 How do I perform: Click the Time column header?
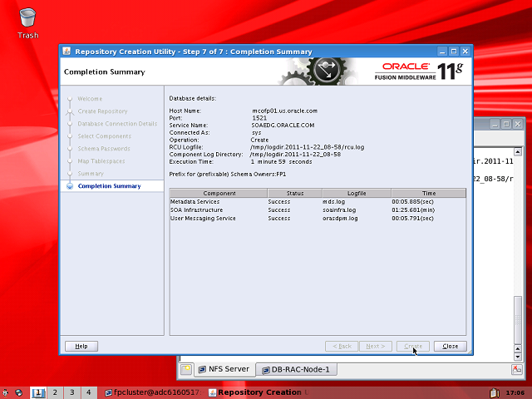coord(429,193)
